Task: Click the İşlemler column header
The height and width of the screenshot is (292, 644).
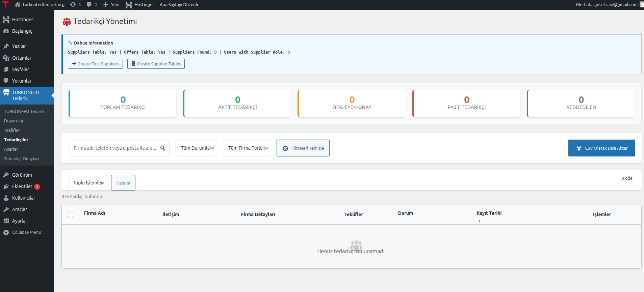Action: [x=602, y=214]
